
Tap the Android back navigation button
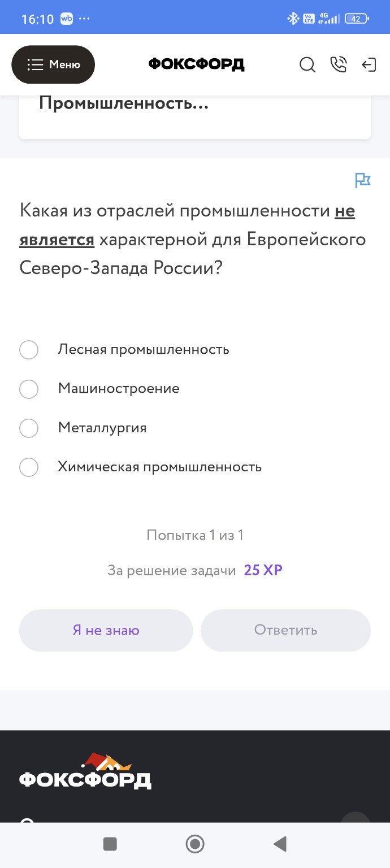click(279, 844)
